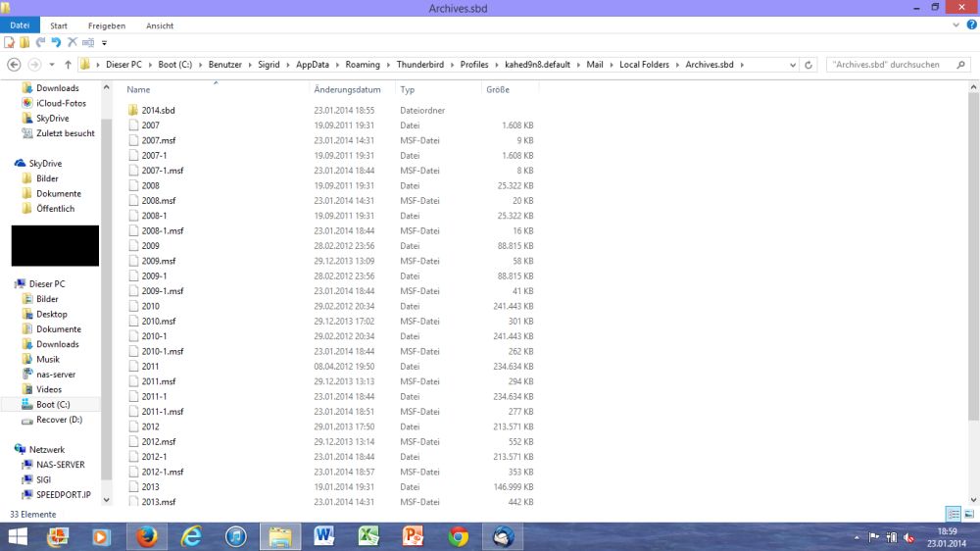Image resolution: width=980 pixels, height=551 pixels.
Task: Select the 2009-1 file
Action: click(x=154, y=275)
